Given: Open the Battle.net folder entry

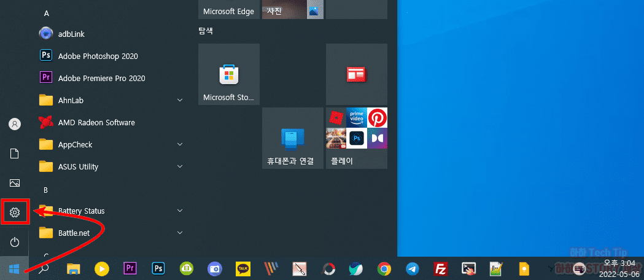Looking at the screenshot, I should [x=112, y=233].
